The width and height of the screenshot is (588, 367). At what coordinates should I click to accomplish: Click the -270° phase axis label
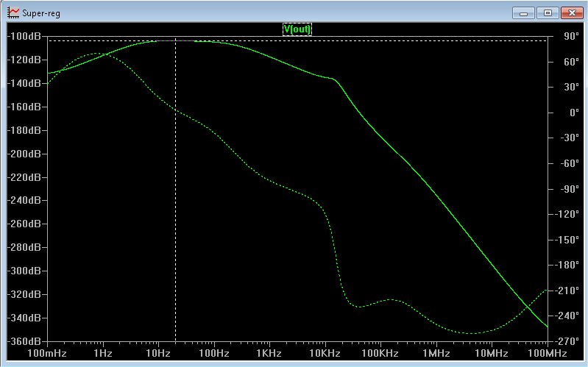(x=567, y=341)
